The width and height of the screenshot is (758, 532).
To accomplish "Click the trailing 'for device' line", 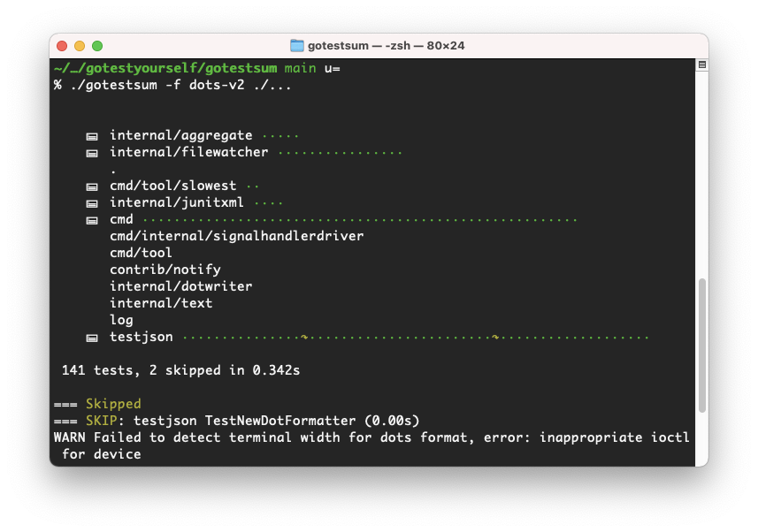I will tap(102, 454).
